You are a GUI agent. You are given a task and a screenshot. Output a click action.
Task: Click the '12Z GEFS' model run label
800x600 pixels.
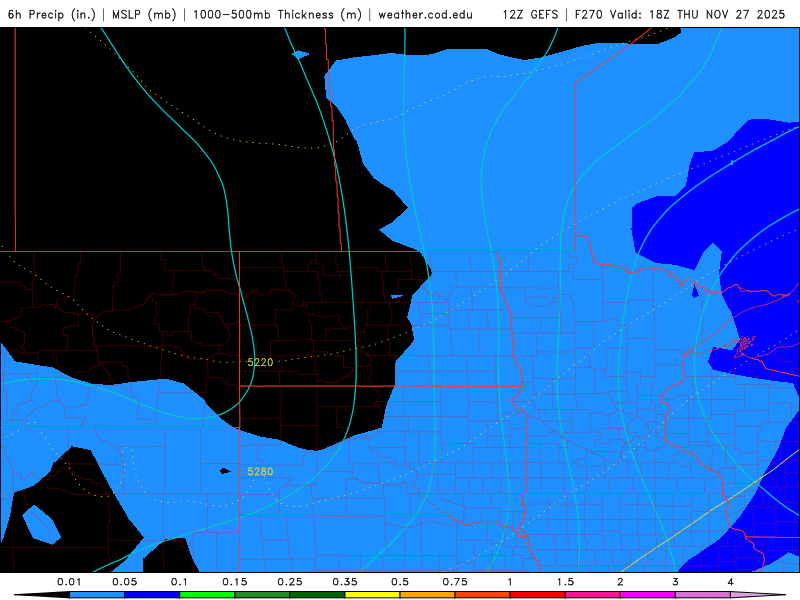[531, 14]
